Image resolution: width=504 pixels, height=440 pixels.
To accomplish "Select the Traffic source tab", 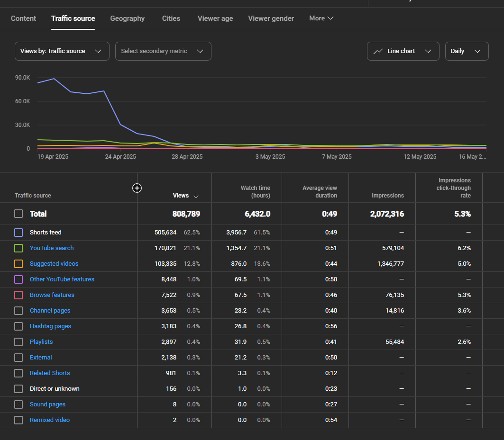I will (73, 18).
